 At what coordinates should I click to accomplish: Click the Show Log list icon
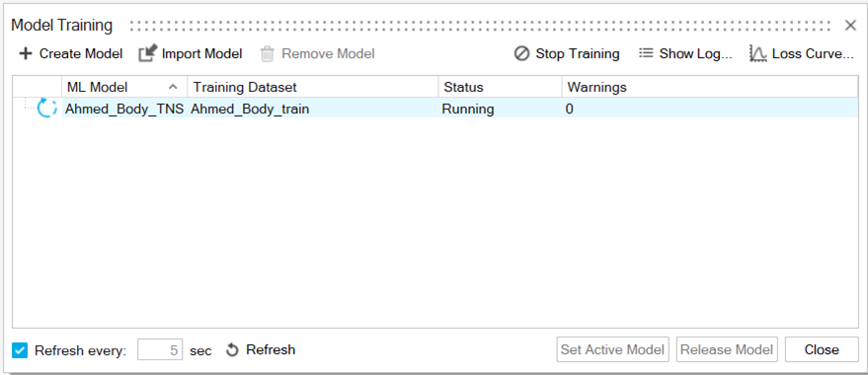coord(646,53)
